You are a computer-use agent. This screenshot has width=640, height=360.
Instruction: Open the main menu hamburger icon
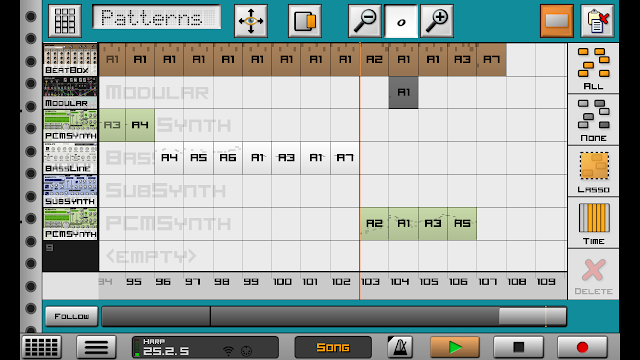[x=96, y=347]
